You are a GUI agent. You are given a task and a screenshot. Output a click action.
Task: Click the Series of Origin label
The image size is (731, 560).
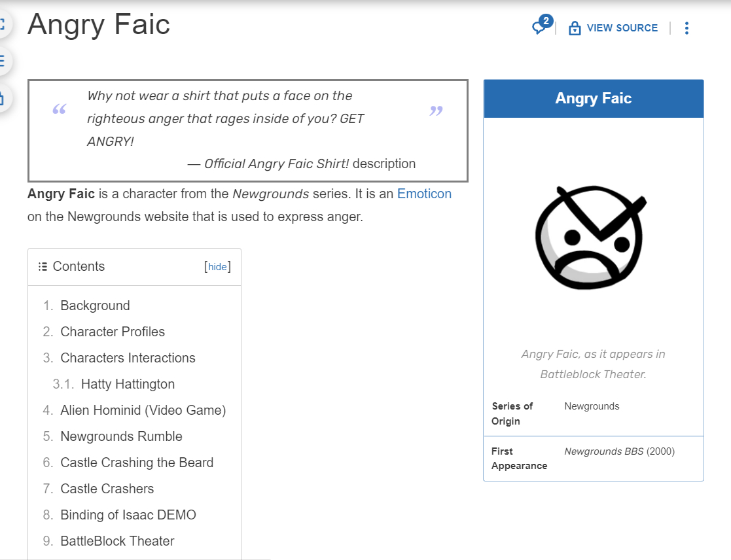click(512, 413)
